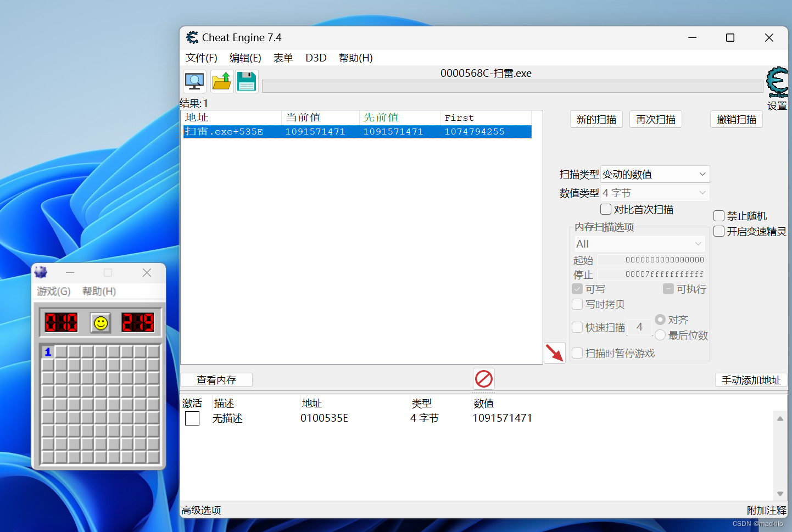Screen dimensions: 792x532
Task: Click the 停止 address input field
Action: pyautogui.click(x=651, y=274)
